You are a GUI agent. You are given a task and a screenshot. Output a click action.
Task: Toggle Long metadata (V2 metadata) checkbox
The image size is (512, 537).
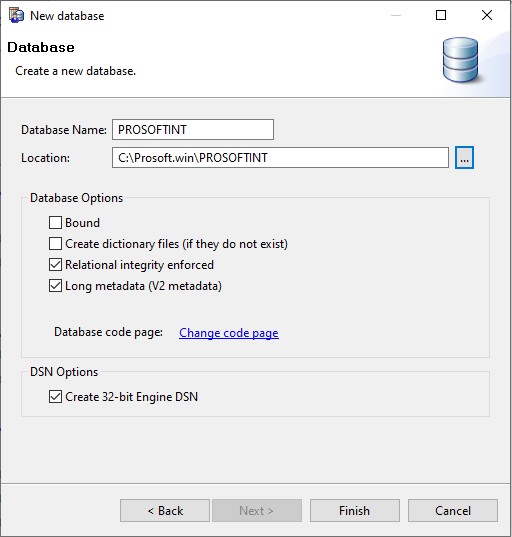(55, 286)
